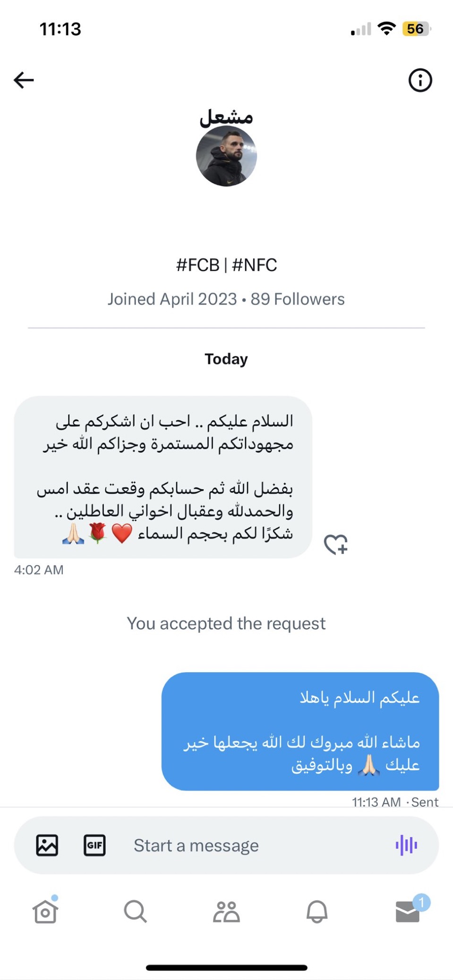Go to the Home tab
Image resolution: width=453 pixels, height=980 pixels.
click(x=45, y=911)
